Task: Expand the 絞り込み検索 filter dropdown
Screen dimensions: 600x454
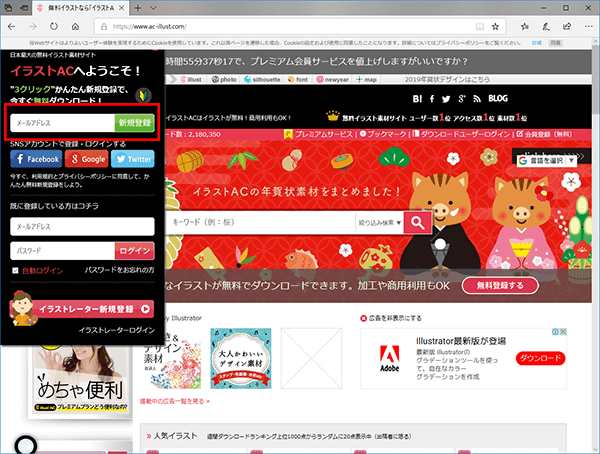Action: pyautogui.click(x=379, y=222)
